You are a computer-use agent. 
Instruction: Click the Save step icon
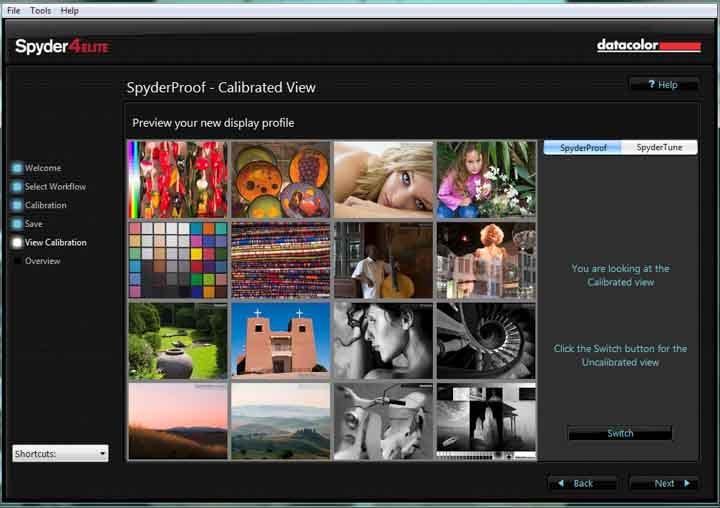(x=17, y=224)
